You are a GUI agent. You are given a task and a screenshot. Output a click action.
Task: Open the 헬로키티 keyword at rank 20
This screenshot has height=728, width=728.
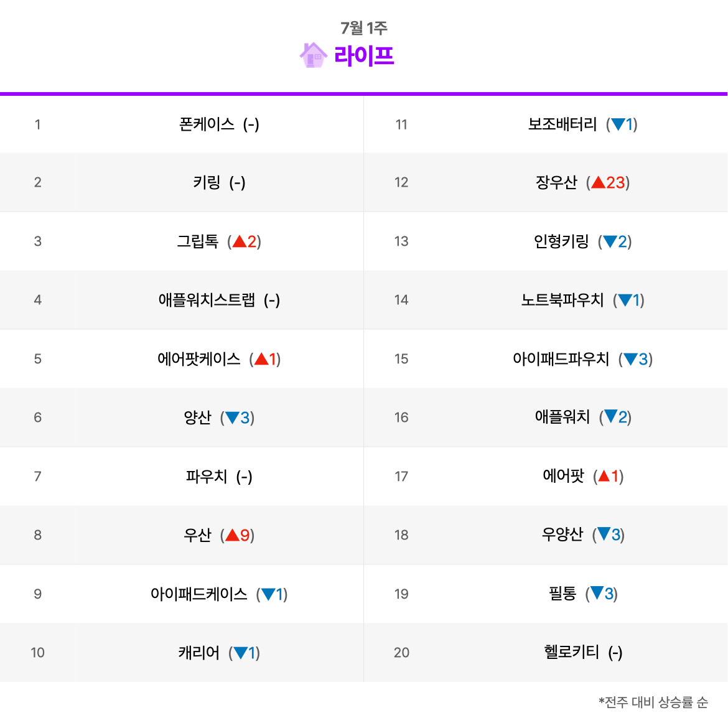[x=571, y=652]
